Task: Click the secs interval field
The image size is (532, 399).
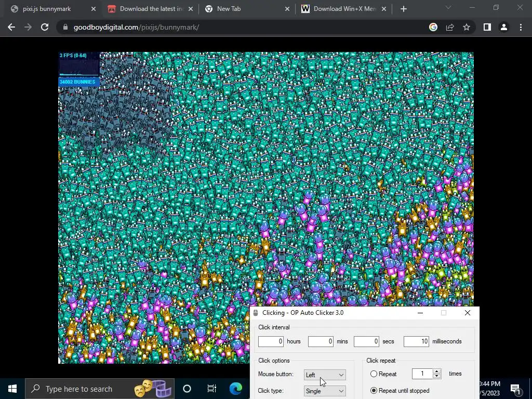Action: tap(366, 341)
